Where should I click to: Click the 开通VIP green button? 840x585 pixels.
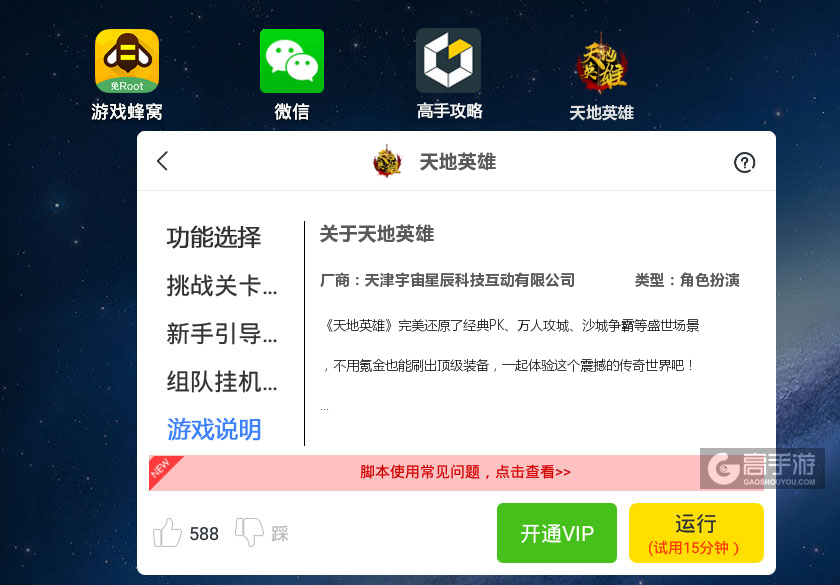click(557, 533)
